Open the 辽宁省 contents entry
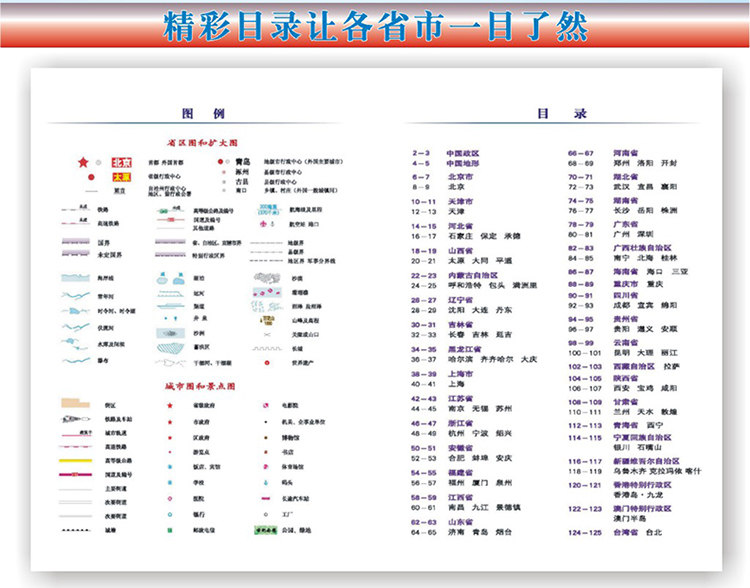Viewport: 750px width, 588px height. [x=460, y=300]
